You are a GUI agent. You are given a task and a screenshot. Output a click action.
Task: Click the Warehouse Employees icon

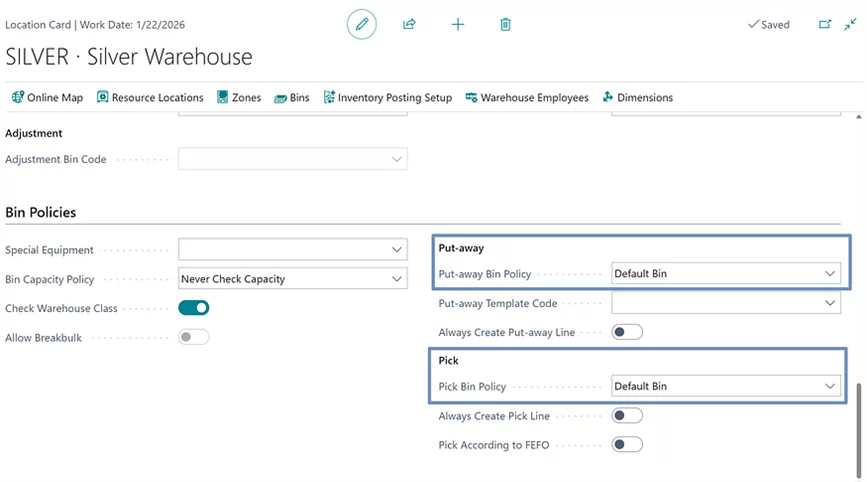[471, 98]
